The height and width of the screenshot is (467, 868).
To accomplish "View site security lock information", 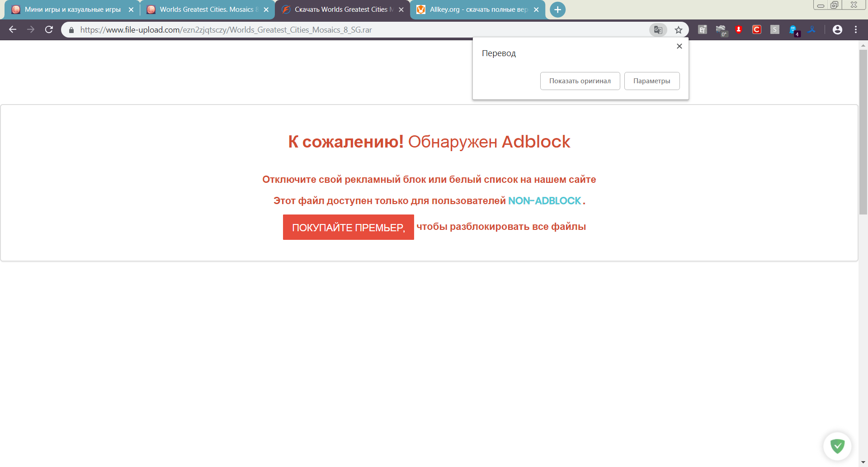I will (71, 30).
